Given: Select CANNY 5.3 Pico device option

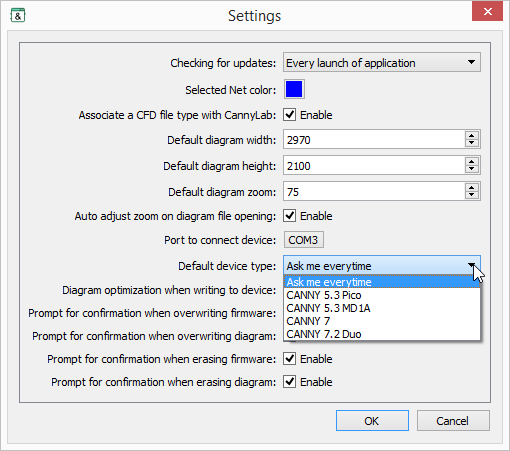Looking at the screenshot, I should (x=382, y=295).
